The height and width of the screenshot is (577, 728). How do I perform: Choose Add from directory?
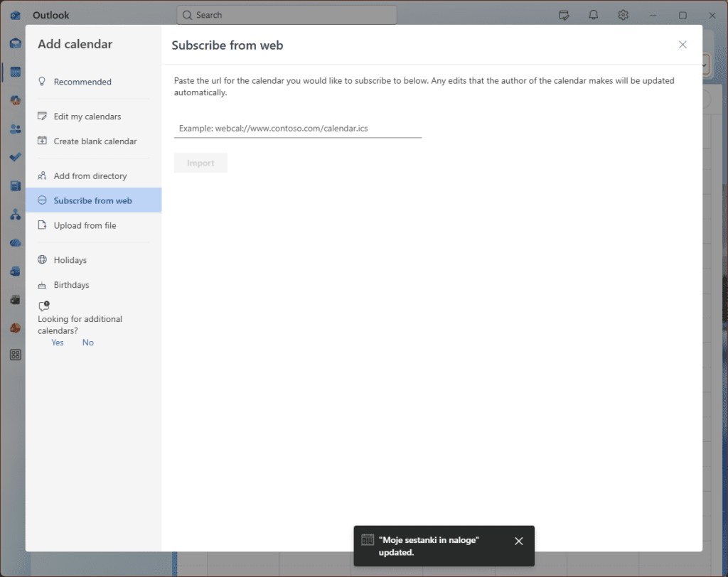(x=90, y=176)
